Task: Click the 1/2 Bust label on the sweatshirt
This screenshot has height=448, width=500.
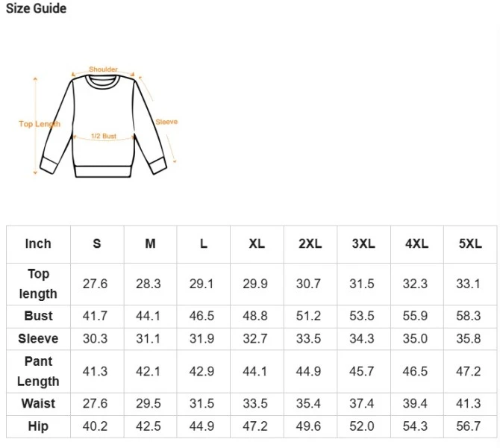Action: click(104, 136)
